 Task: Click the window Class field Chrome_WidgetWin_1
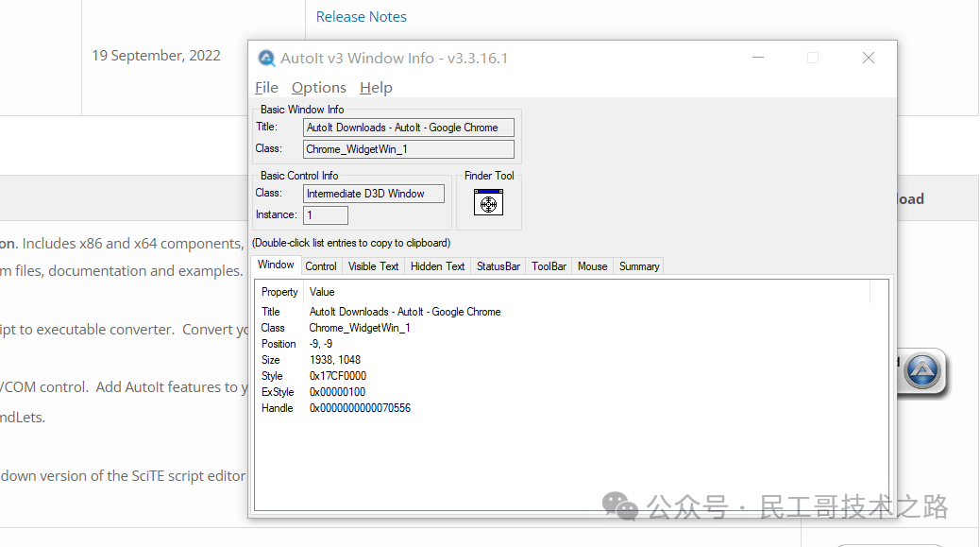pos(409,149)
